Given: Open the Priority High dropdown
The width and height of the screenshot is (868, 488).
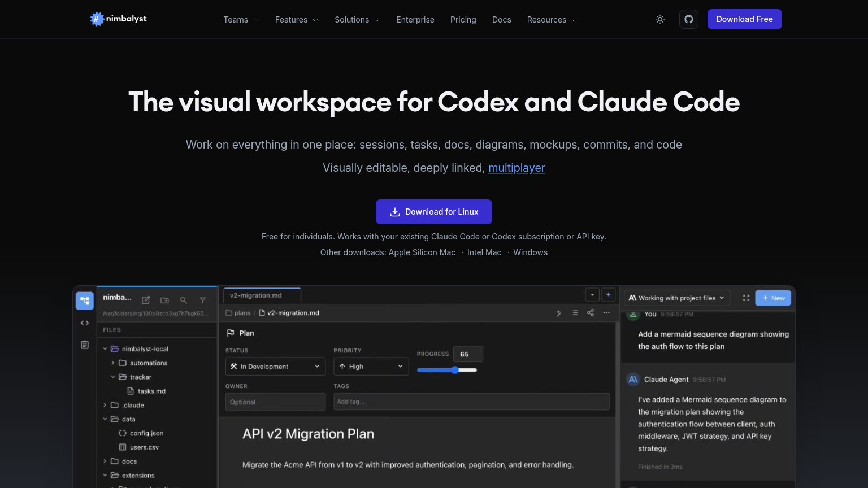Looking at the screenshot, I should pyautogui.click(x=371, y=367).
